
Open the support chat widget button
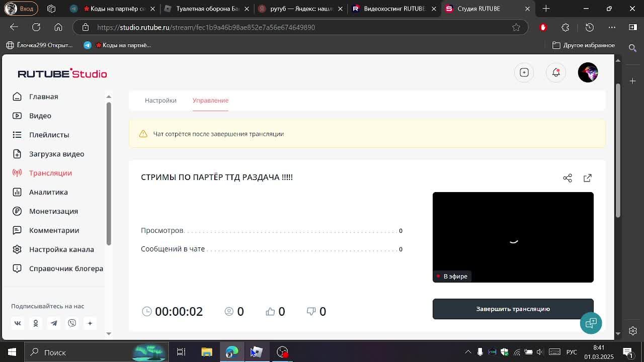tap(591, 323)
